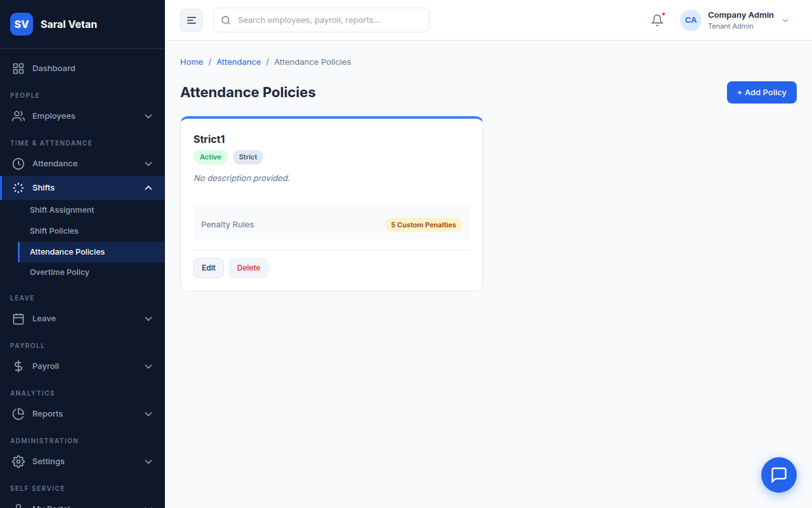The image size is (812, 508).
Task: Toggle sidebar with the hamburger button
Action: click(x=192, y=20)
